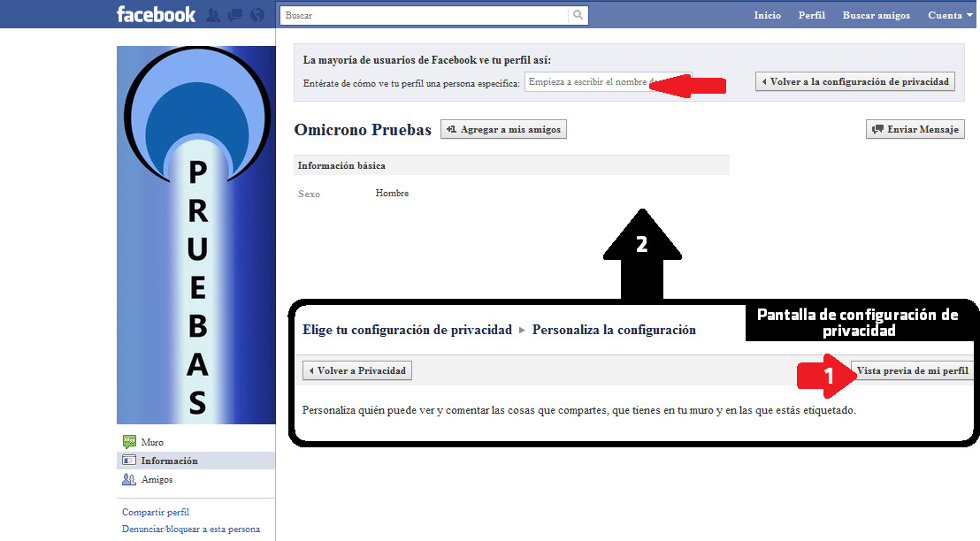Click Volver a Privacidad button

point(356,370)
